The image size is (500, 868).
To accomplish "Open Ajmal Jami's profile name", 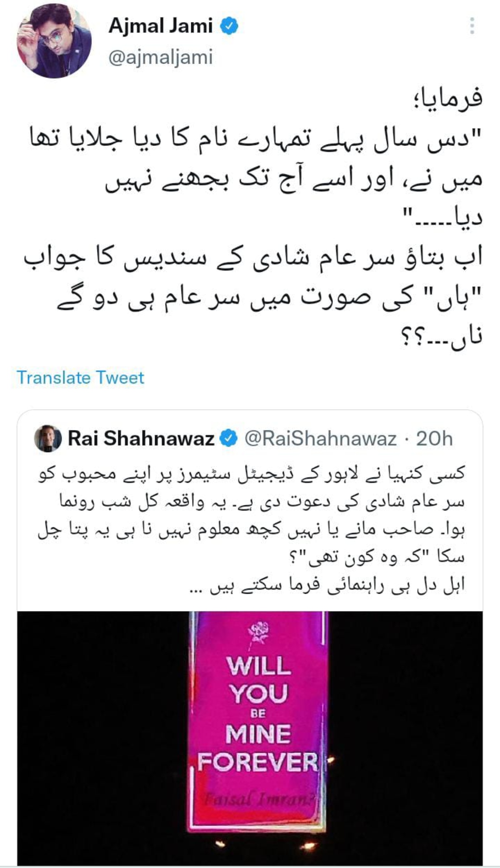I will coord(160,26).
